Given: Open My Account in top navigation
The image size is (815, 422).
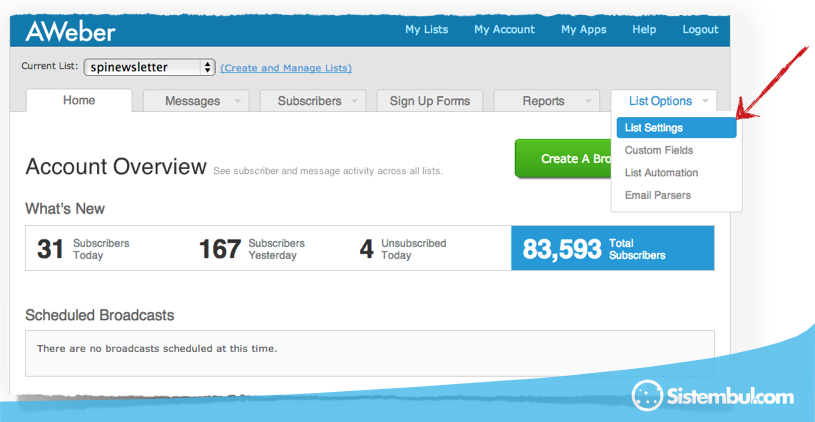Looking at the screenshot, I should (x=504, y=30).
